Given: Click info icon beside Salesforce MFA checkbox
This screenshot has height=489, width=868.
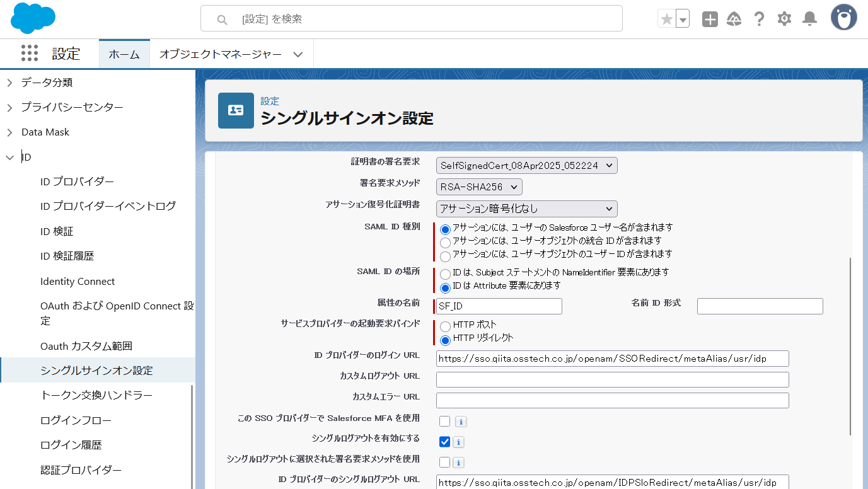Looking at the screenshot, I should tap(461, 422).
